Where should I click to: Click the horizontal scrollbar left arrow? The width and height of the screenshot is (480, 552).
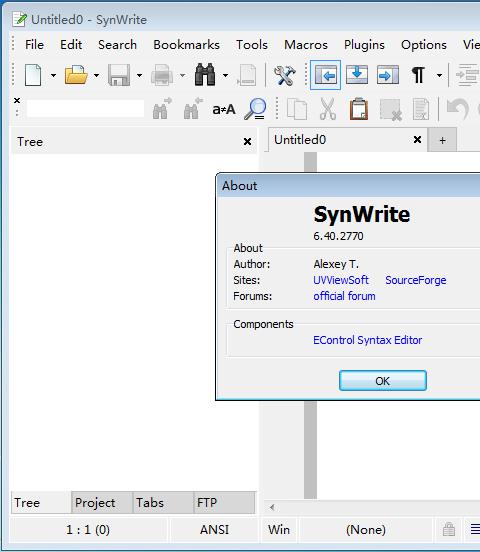click(272, 507)
